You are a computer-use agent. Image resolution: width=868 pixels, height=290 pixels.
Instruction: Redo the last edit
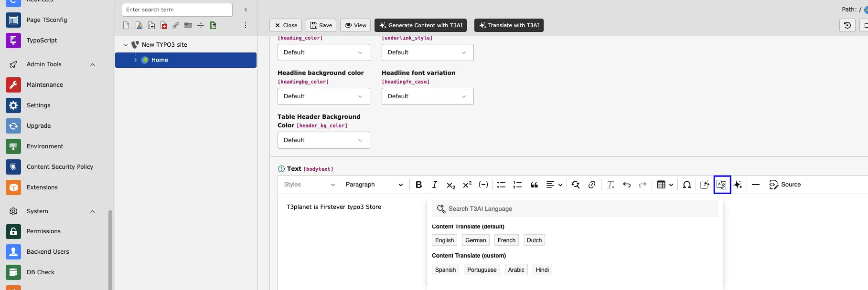(643, 185)
